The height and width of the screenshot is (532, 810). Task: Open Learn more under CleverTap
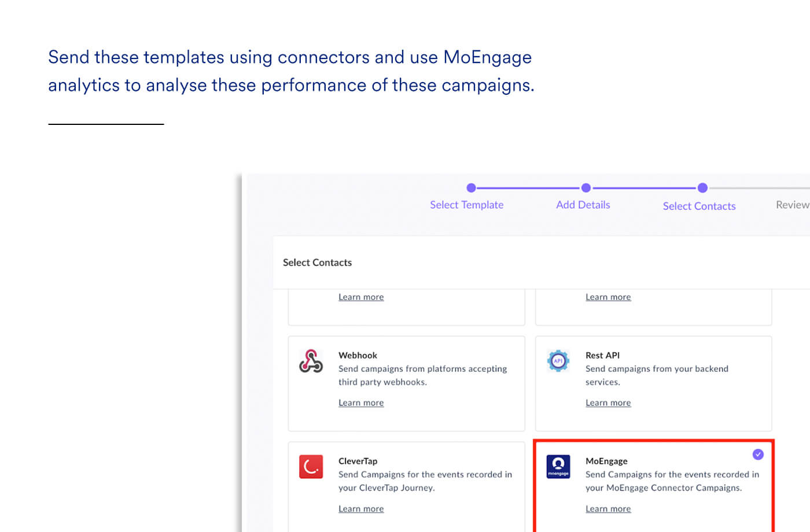pos(361,508)
